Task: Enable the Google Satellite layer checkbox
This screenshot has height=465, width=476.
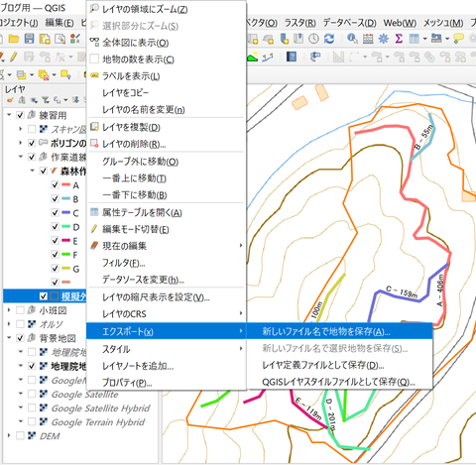Action: pyautogui.click(x=32, y=394)
